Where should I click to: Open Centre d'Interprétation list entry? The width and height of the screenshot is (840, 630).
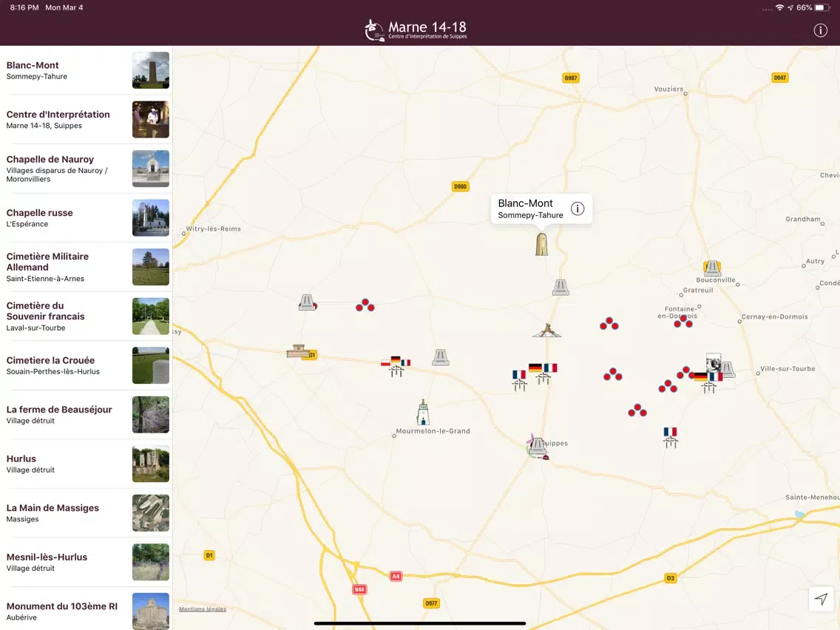click(86, 119)
